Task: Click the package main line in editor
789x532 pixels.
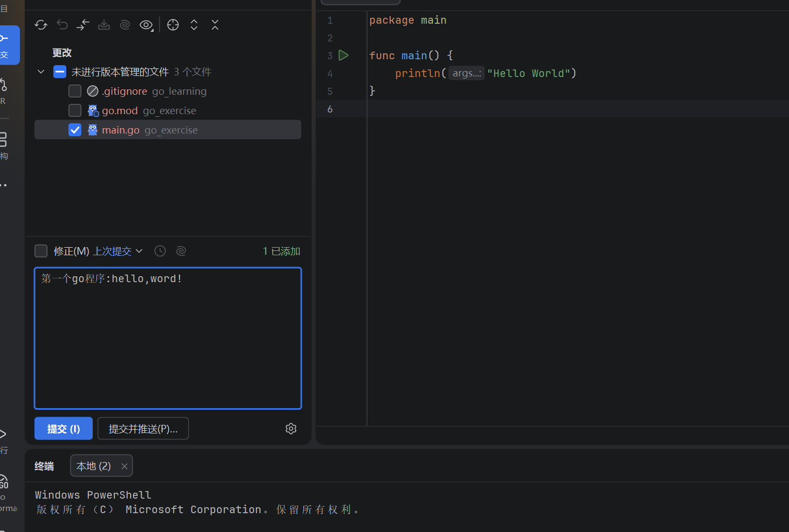Action: pyautogui.click(x=408, y=20)
